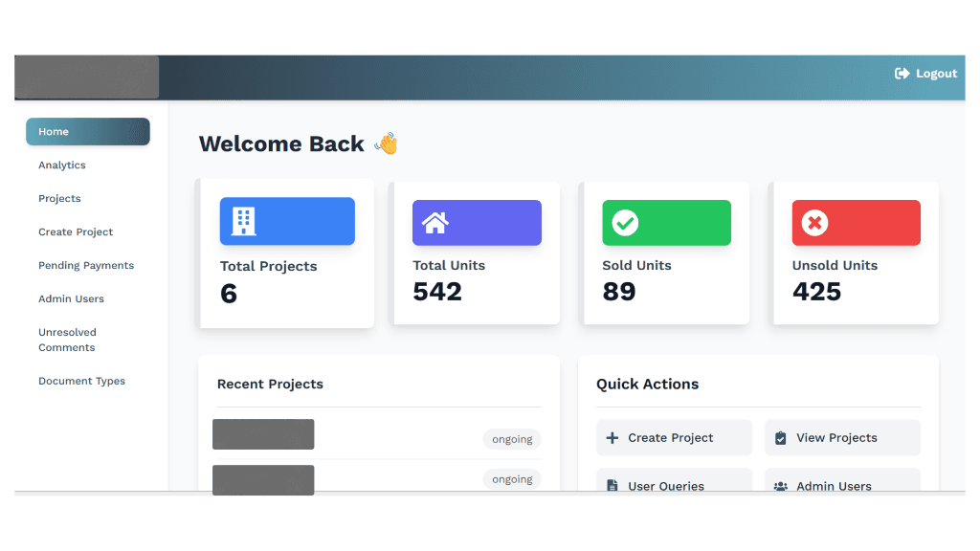This screenshot has height=551, width=980.
Task: Open Unresolved Comments from the sidebar
Action: tap(67, 340)
